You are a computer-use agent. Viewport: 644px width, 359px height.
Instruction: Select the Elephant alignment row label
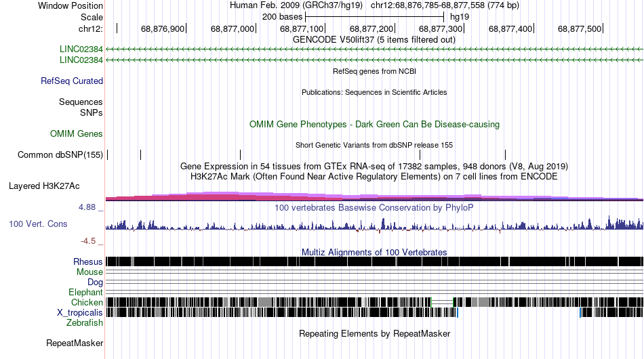click(85, 292)
